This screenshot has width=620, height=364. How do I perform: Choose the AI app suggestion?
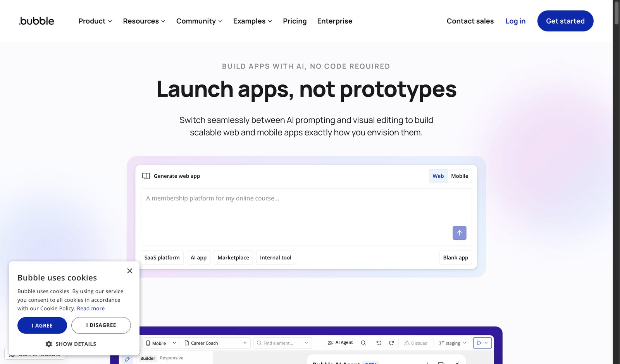click(x=198, y=258)
